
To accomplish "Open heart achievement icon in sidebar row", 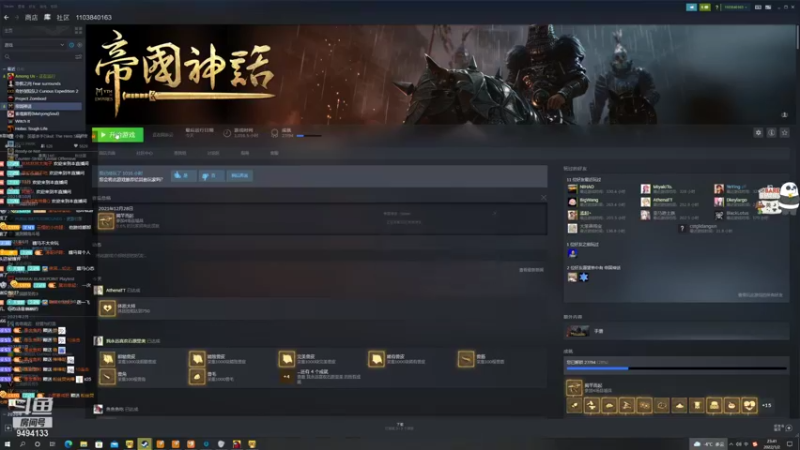I will (749, 405).
